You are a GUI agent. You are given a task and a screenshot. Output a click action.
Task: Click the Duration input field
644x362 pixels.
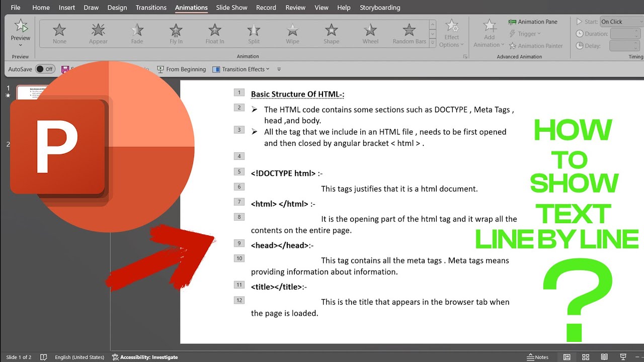click(624, 34)
